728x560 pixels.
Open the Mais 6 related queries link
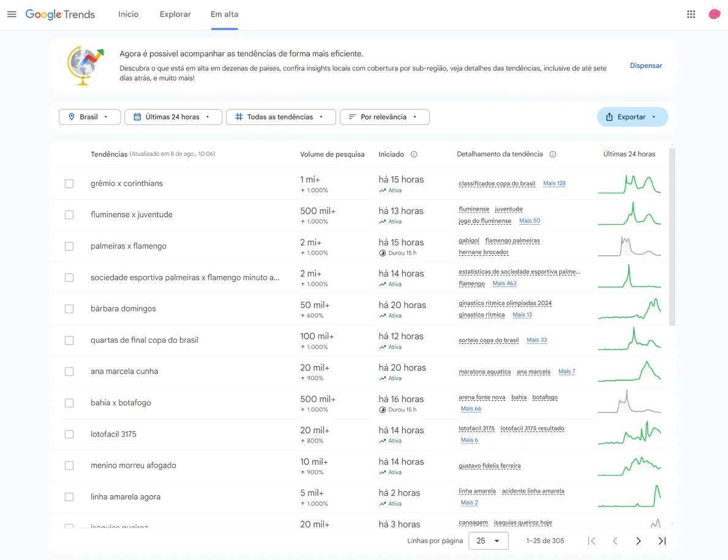[x=469, y=440]
